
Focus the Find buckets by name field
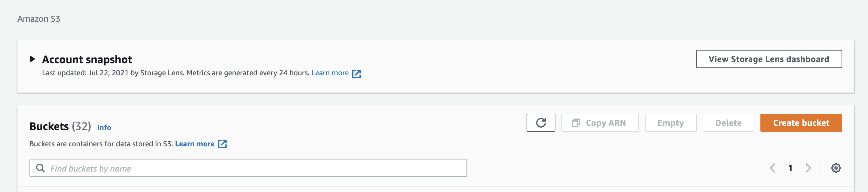256,168
